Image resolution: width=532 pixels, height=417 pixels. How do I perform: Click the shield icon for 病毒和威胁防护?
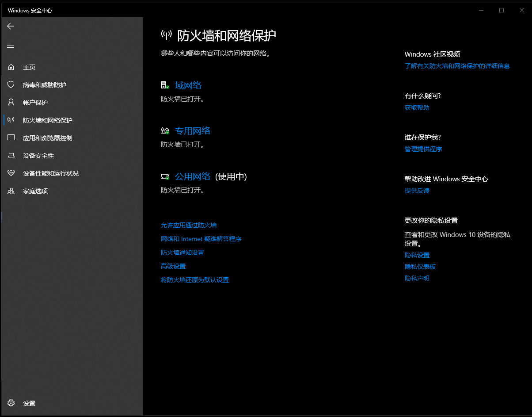(x=11, y=84)
